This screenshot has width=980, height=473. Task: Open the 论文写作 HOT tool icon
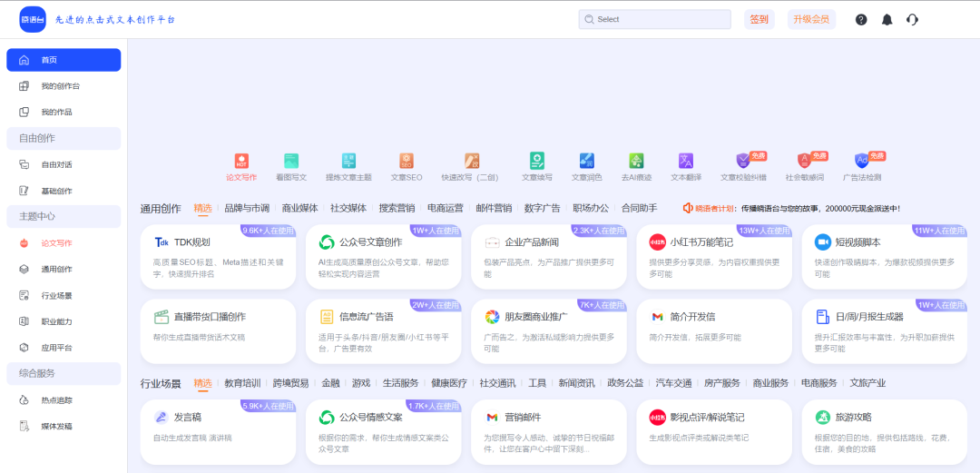(241, 161)
